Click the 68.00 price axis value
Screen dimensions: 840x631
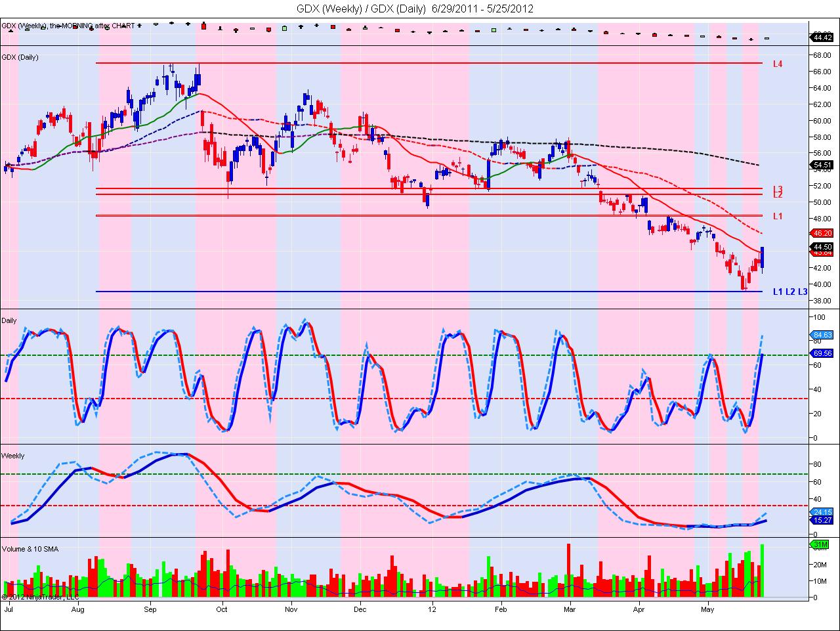(x=822, y=55)
